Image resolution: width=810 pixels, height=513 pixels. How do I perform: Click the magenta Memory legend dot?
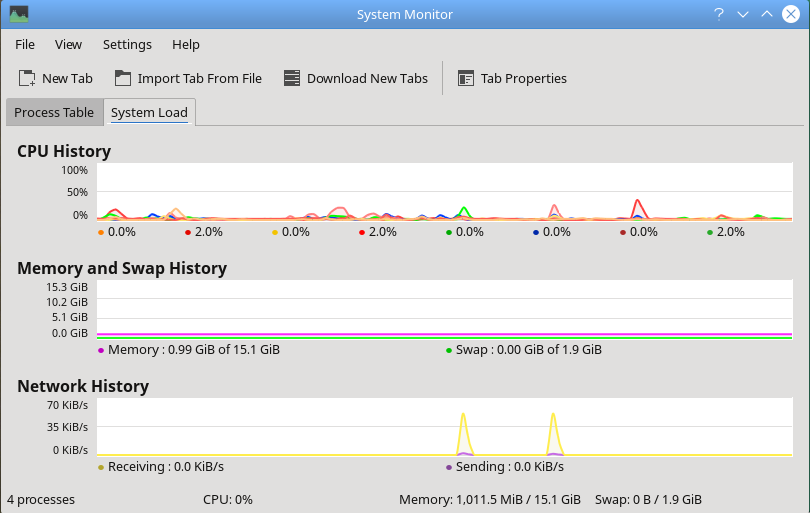100,350
